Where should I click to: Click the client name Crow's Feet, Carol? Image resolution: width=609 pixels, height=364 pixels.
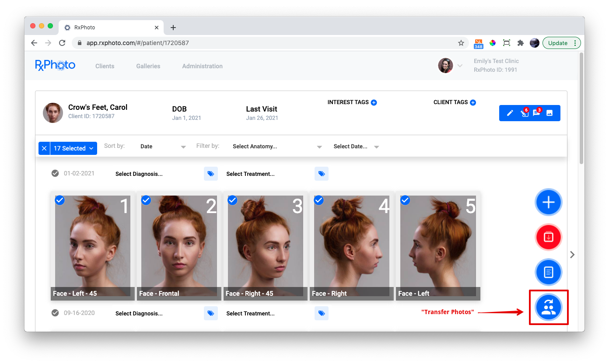[98, 107]
